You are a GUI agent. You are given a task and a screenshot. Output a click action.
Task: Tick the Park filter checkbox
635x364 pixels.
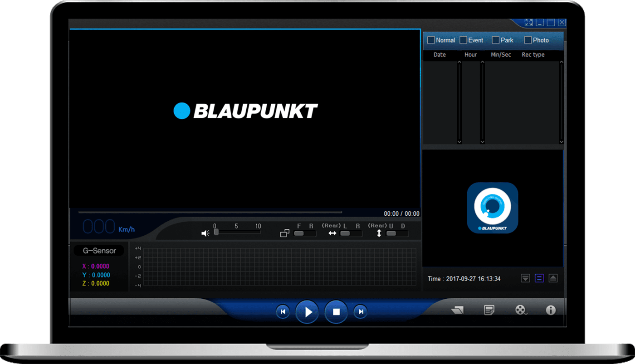pyautogui.click(x=495, y=40)
